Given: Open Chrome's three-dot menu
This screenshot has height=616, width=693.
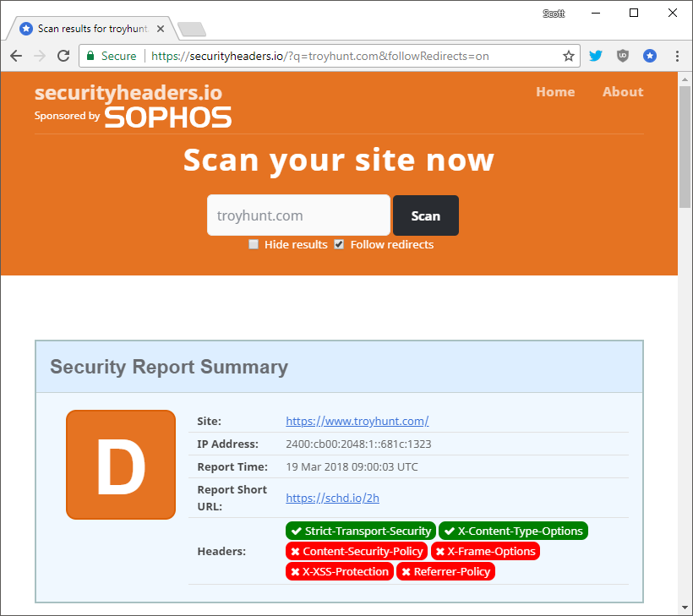Looking at the screenshot, I should (677, 56).
